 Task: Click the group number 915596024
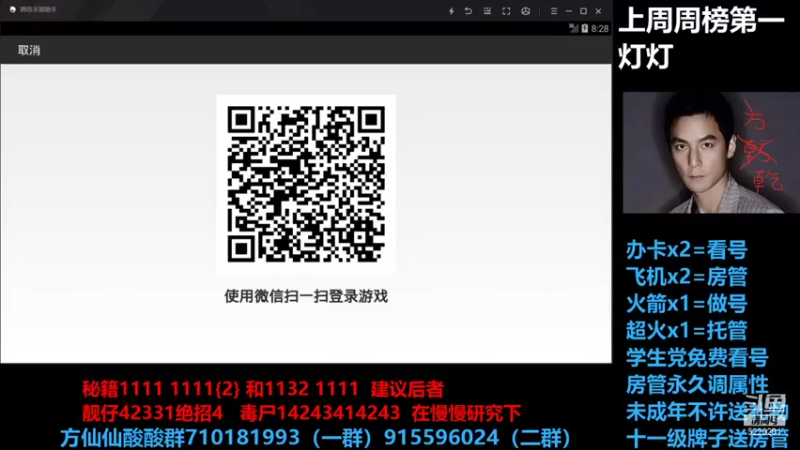pos(441,438)
